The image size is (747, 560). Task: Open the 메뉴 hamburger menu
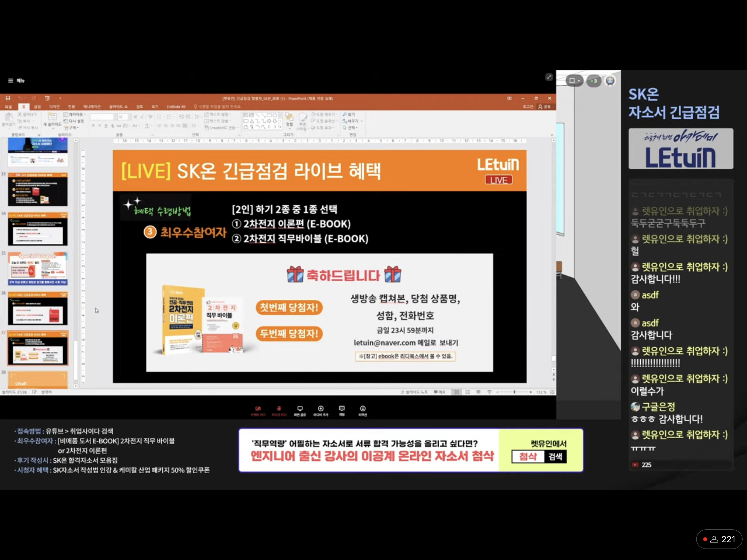point(16,81)
